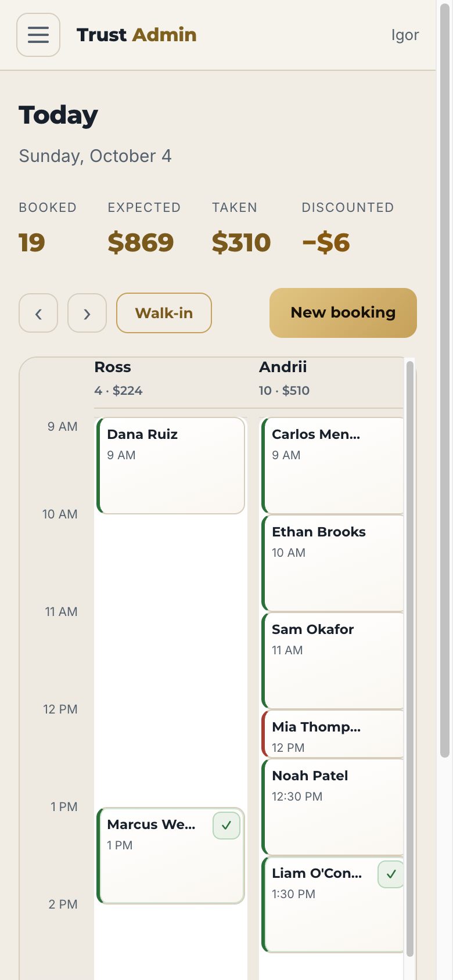Image resolution: width=453 pixels, height=980 pixels.
Task: Select Ethan Brooks 10 AM booking
Action: tap(333, 563)
